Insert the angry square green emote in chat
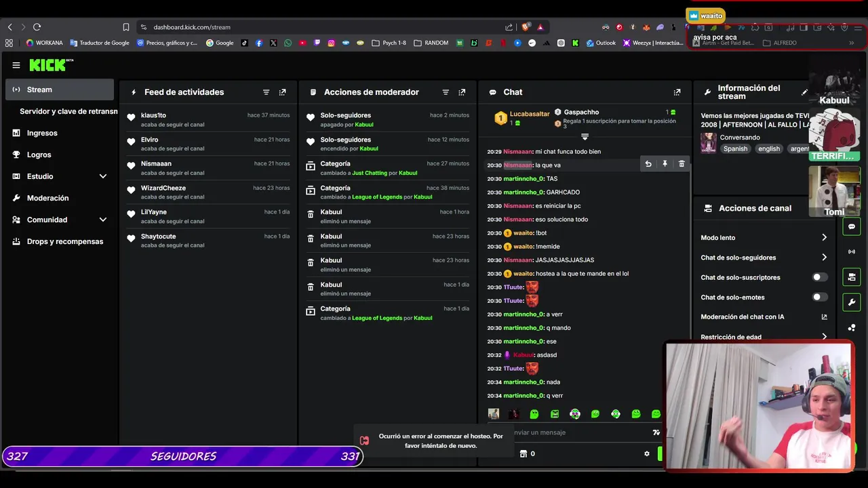The image size is (868, 488). [x=555, y=414]
